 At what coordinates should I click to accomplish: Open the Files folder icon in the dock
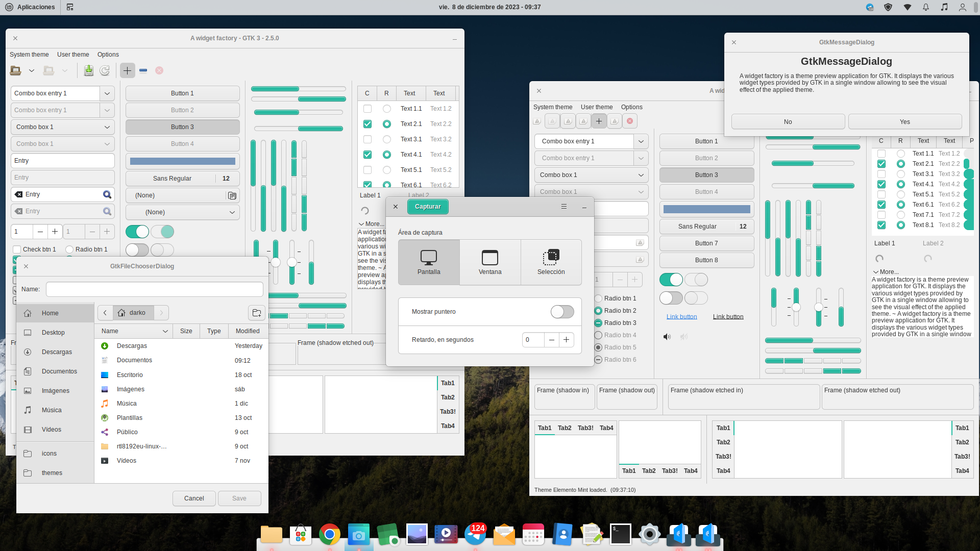tap(272, 535)
